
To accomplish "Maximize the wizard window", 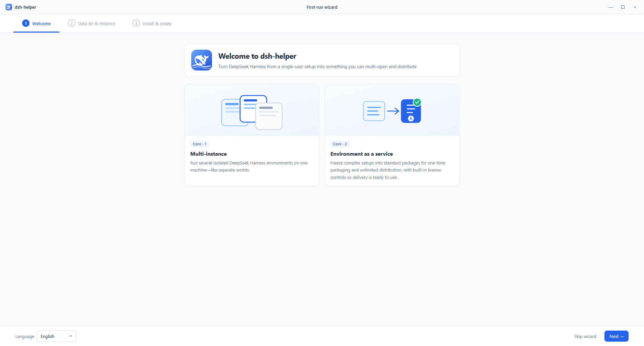I will (x=623, y=7).
